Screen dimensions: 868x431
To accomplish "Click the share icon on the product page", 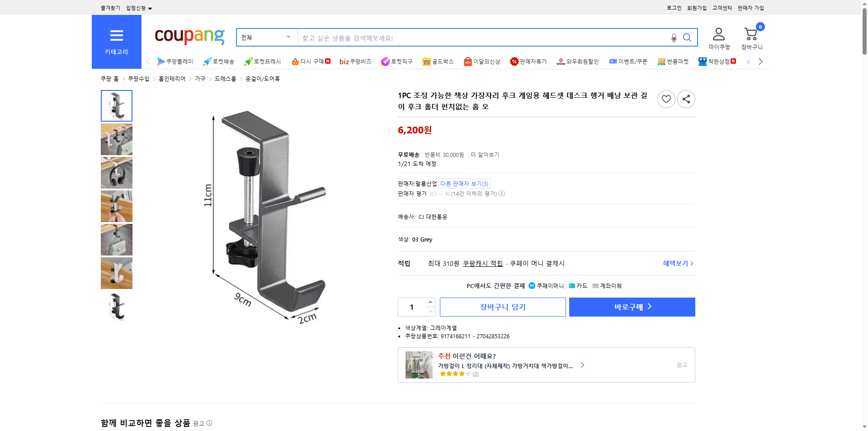I will 686,99.
